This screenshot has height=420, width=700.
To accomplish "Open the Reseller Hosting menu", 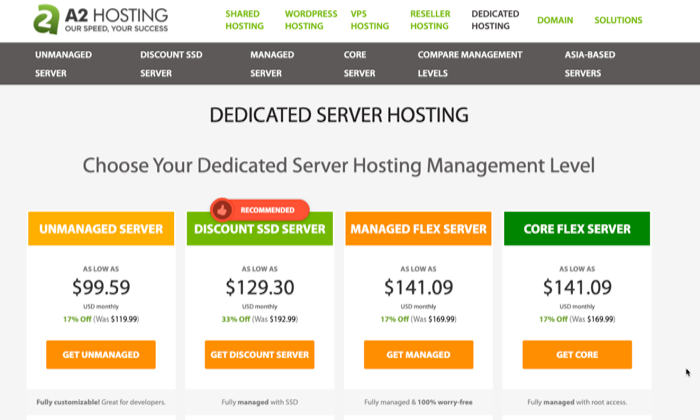I will coord(430,20).
